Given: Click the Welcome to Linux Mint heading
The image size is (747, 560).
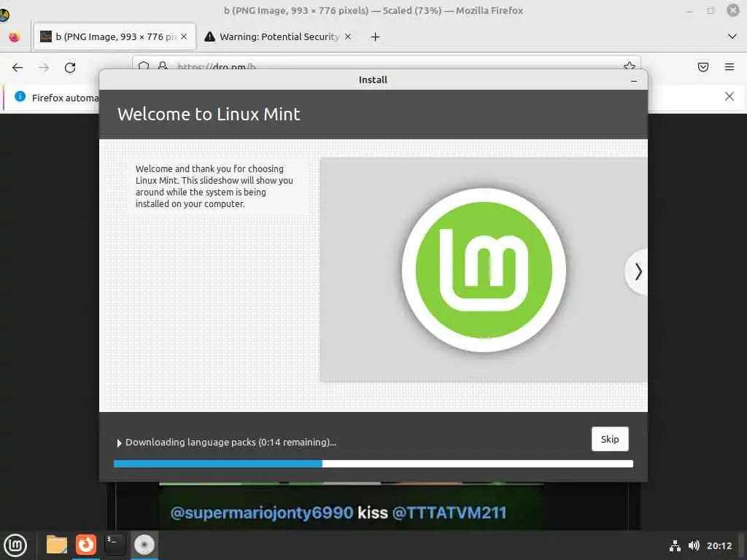Looking at the screenshot, I should pos(209,114).
